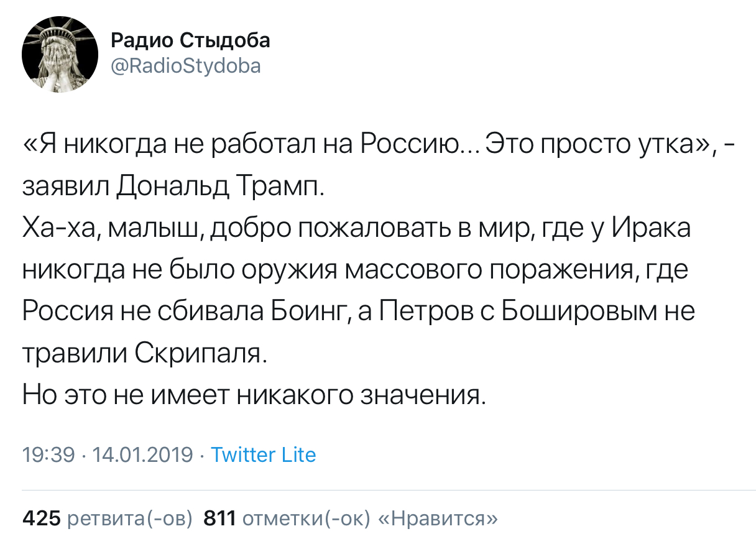The width and height of the screenshot is (756, 539).
Task: Click the line "заявил Дональд Трамп."
Action: [x=173, y=187]
